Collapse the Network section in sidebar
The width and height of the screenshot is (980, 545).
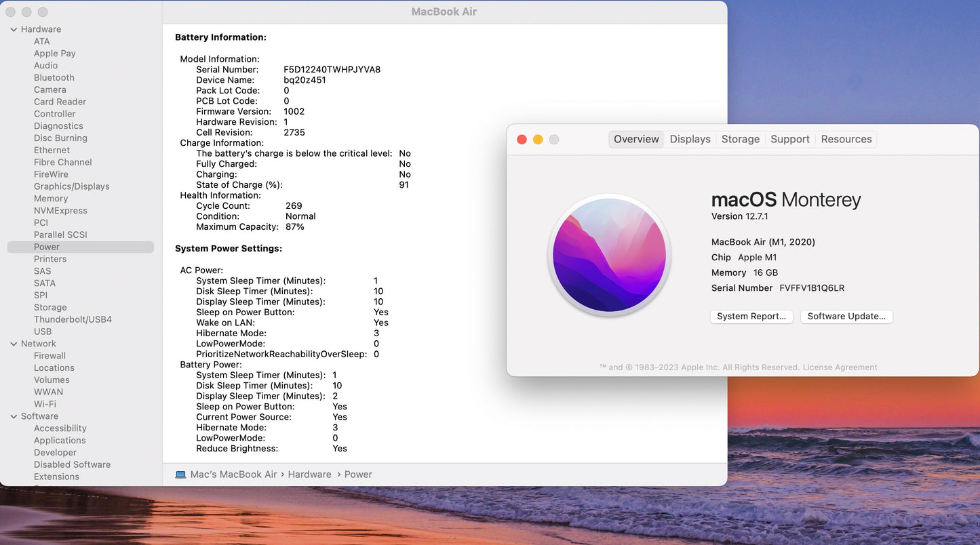pyautogui.click(x=14, y=344)
